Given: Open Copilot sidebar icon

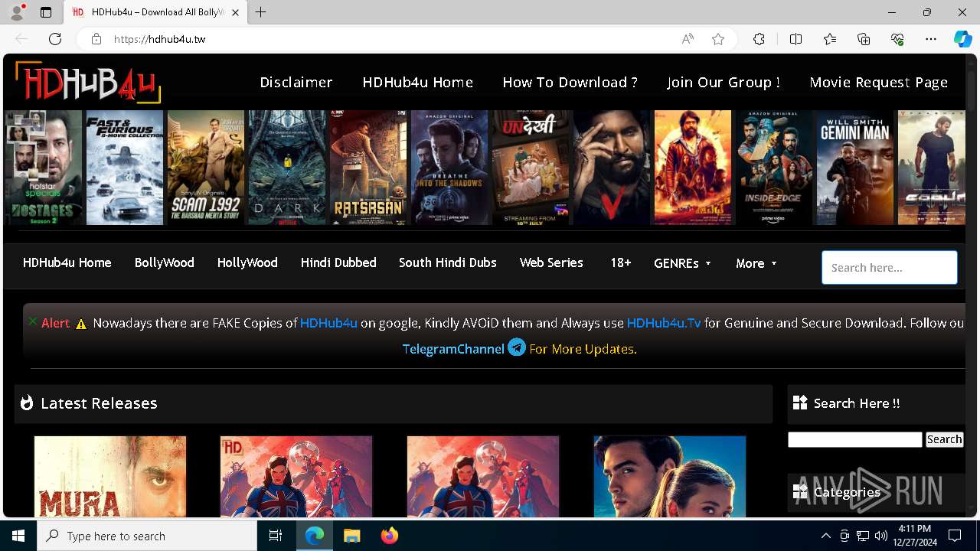Looking at the screenshot, I should (x=962, y=39).
